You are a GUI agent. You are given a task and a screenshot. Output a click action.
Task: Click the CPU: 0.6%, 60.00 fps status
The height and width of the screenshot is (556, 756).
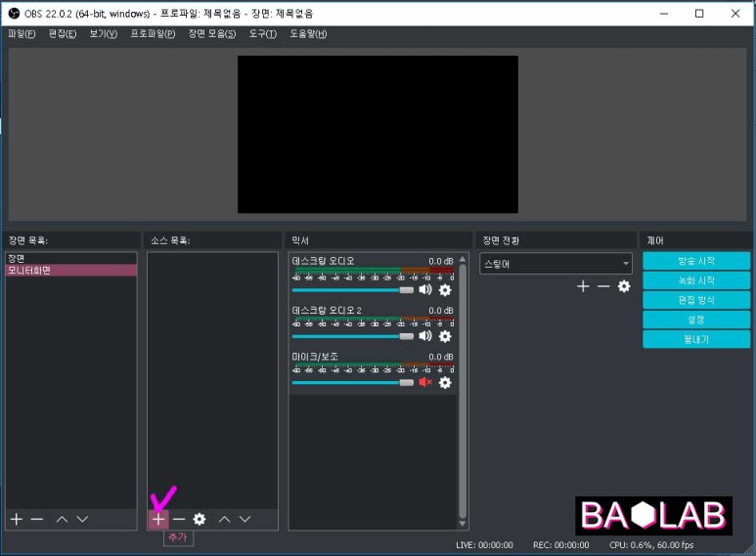[651, 545]
